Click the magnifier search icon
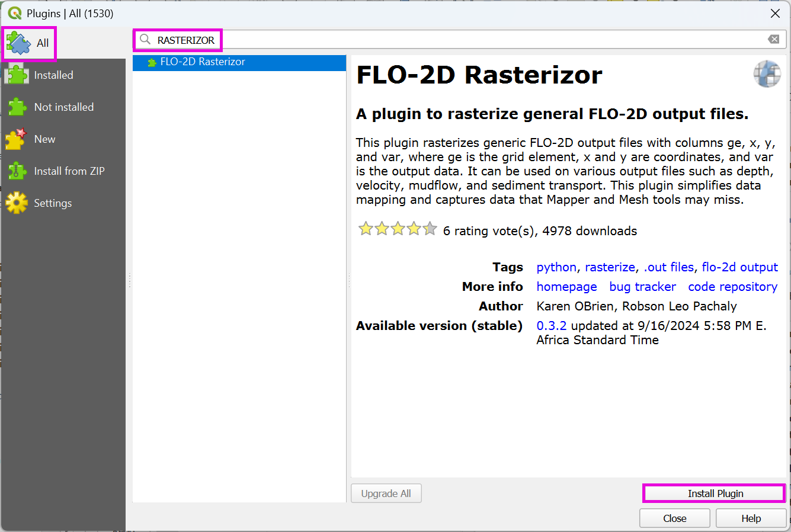The width and height of the screenshot is (791, 532). [145, 40]
